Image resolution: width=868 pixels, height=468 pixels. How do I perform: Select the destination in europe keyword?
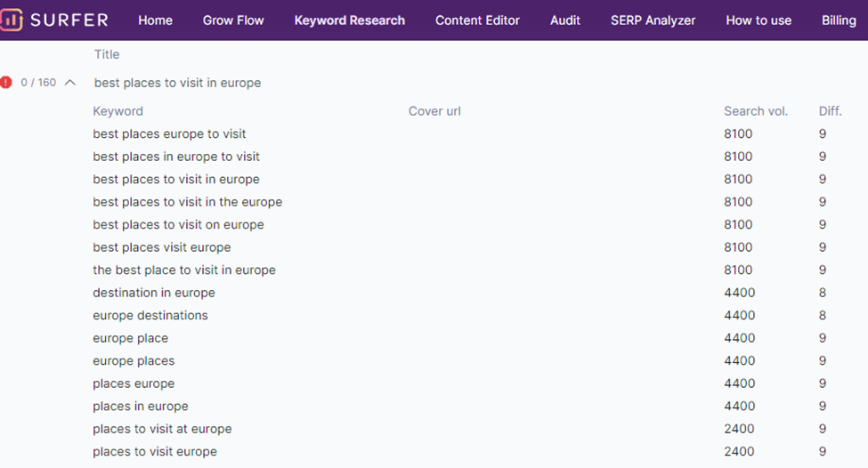pyautogui.click(x=154, y=293)
